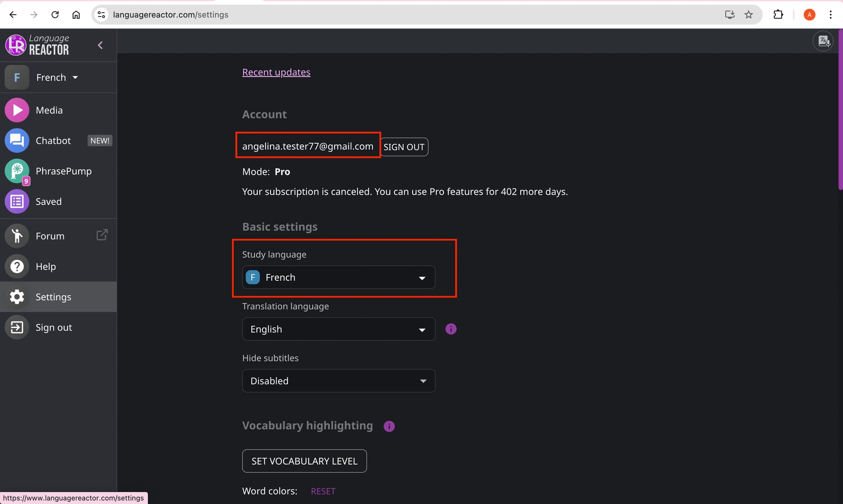Click the SIGN OUT button beside email

[x=404, y=147]
